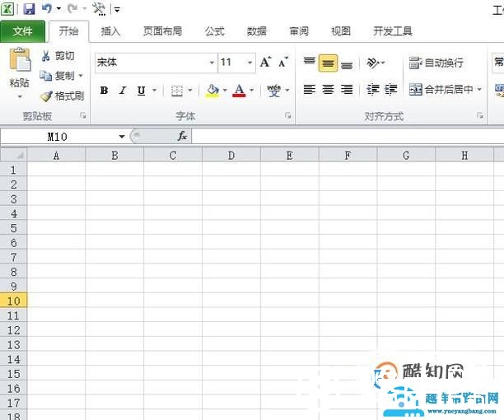Select row 5 header
504x420 pixels.
(x=13, y=228)
